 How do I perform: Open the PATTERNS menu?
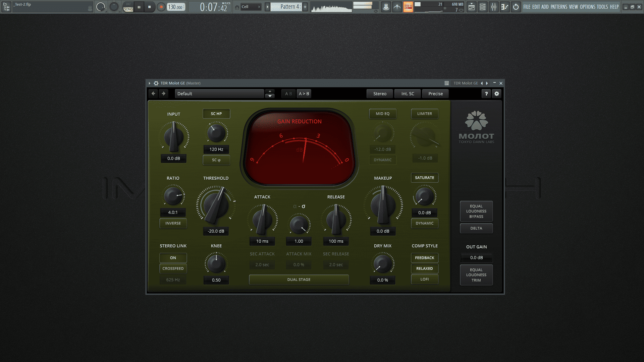coord(559,7)
